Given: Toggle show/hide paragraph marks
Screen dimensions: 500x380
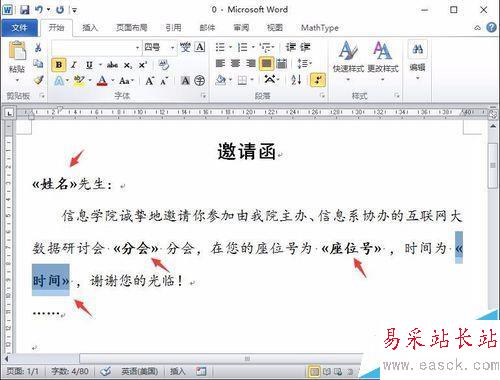Looking at the screenshot, I should pos(318,80).
